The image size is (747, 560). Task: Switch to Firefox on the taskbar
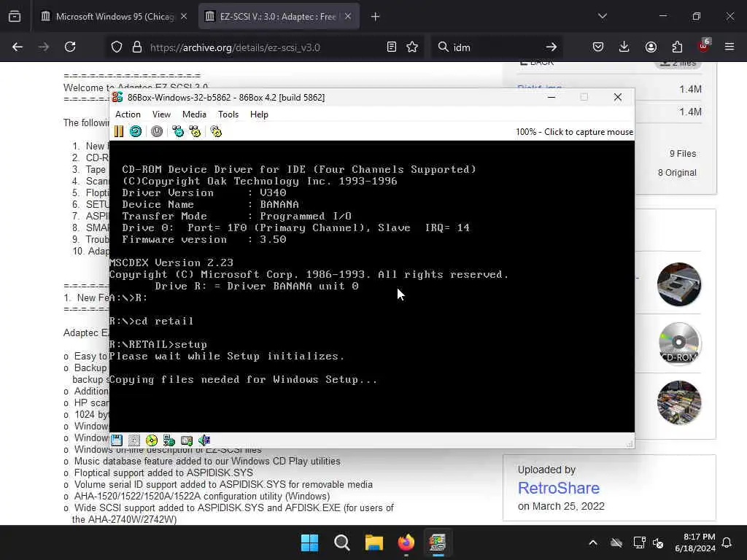[406, 542]
